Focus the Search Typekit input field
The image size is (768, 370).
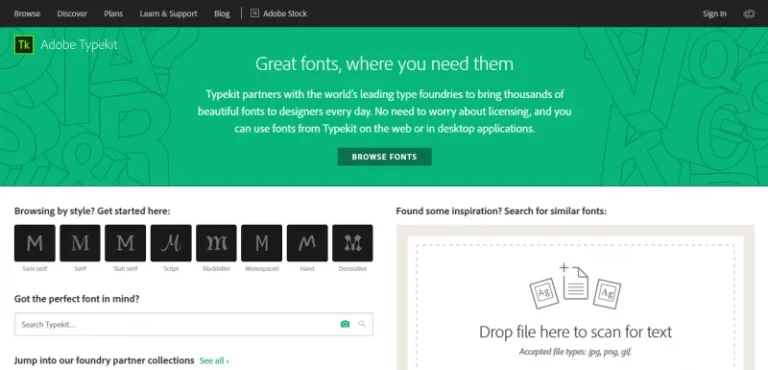coord(176,324)
